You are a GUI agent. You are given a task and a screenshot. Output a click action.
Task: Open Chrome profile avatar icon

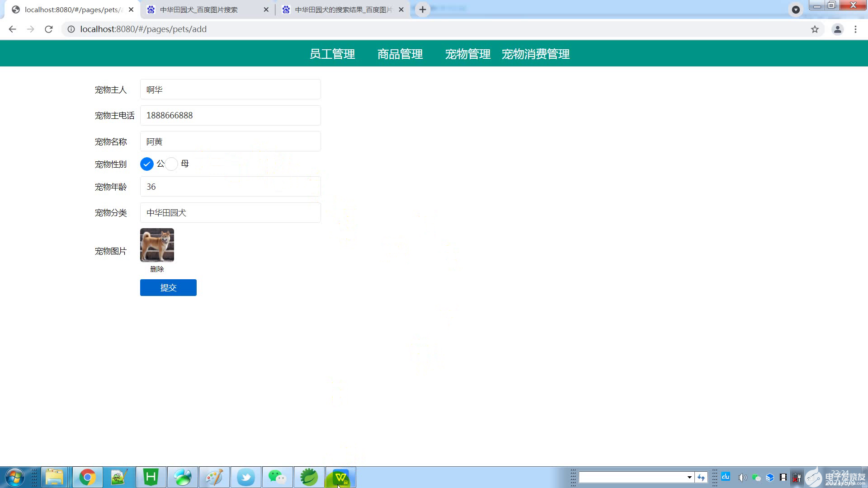pos(837,29)
